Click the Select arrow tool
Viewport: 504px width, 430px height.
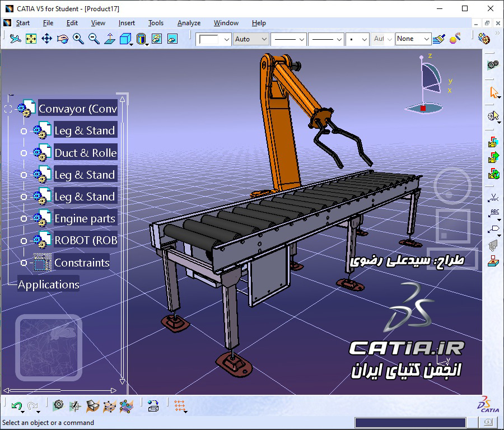[492, 91]
